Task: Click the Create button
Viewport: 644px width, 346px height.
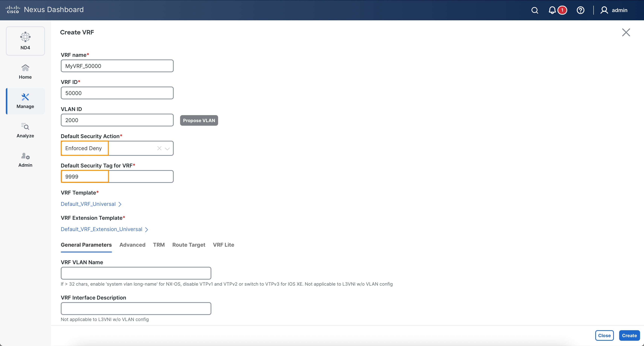Action: 629,335
